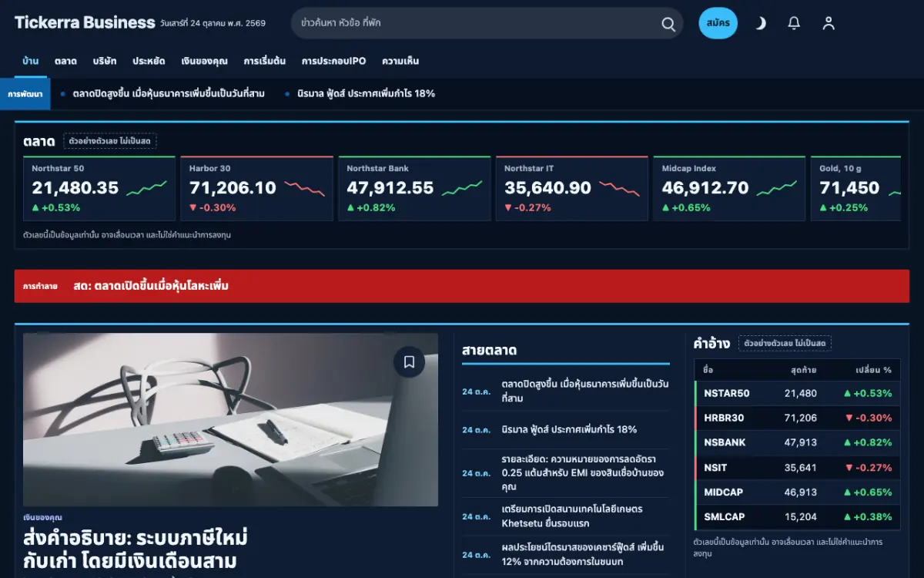
Task: Bookmark the featured article image
Action: click(x=409, y=361)
